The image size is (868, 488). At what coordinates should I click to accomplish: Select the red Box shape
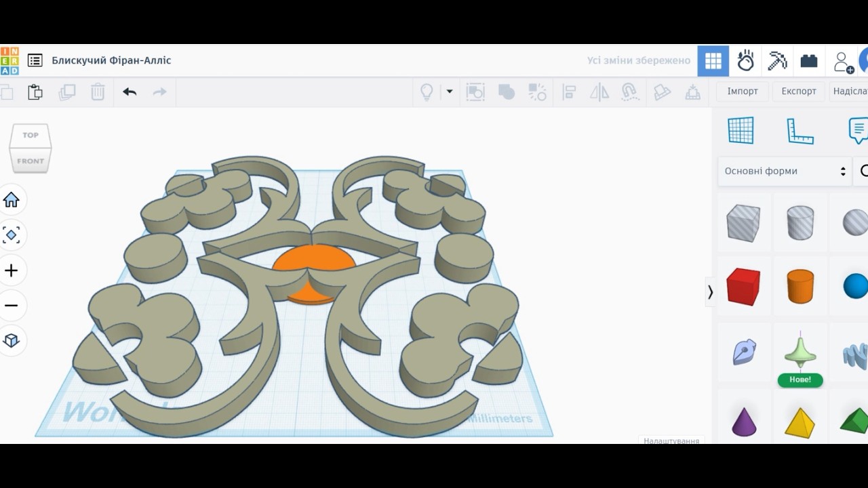[743, 286]
